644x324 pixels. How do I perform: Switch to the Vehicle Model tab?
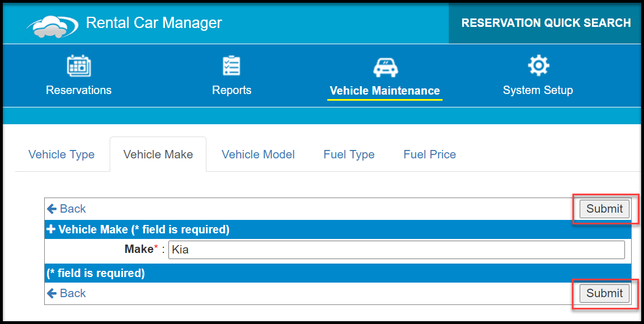(258, 154)
